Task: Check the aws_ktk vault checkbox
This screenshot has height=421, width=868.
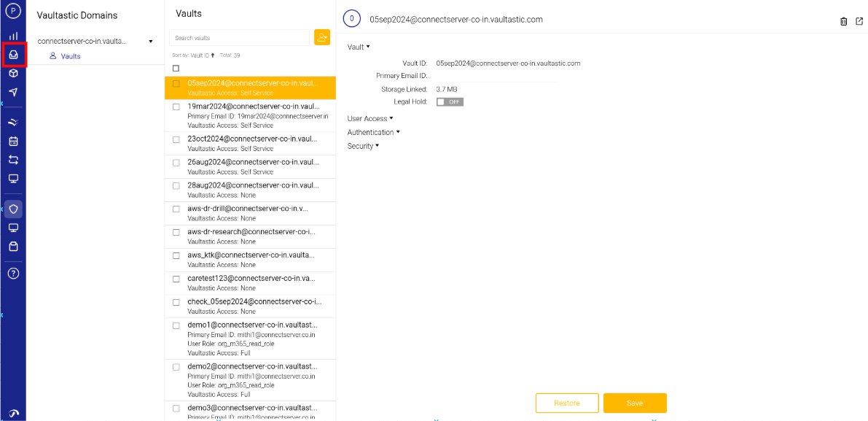Action: pos(176,255)
